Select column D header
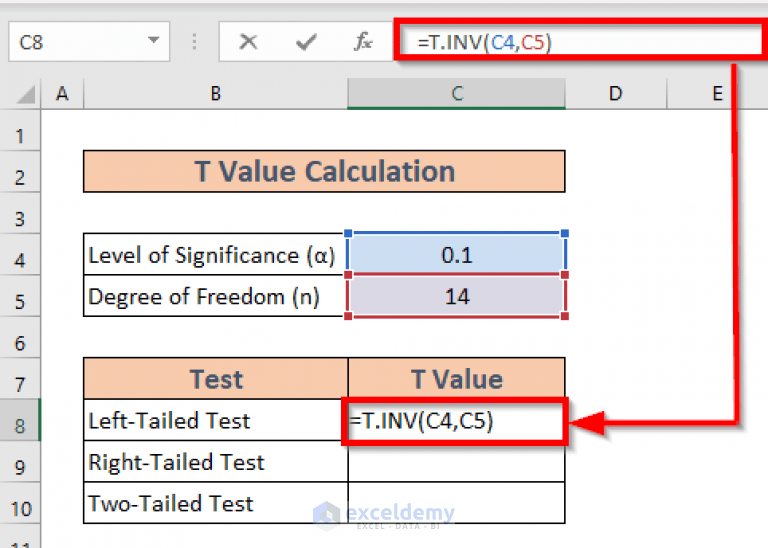 pyautogui.click(x=616, y=93)
